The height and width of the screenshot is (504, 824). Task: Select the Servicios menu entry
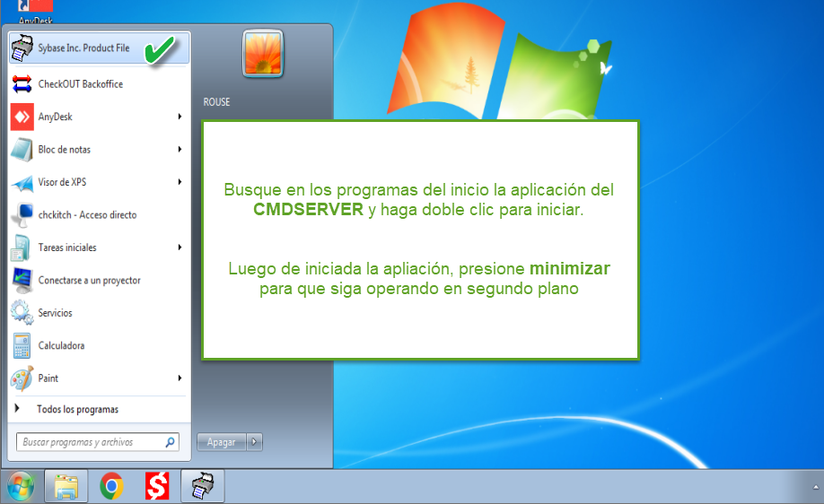(100, 313)
